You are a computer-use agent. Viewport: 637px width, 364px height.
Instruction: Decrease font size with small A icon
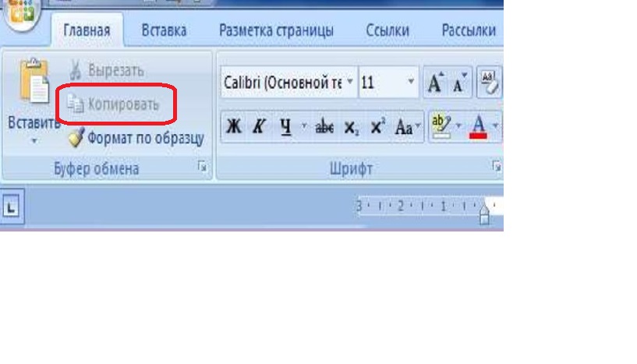point(458,83)
